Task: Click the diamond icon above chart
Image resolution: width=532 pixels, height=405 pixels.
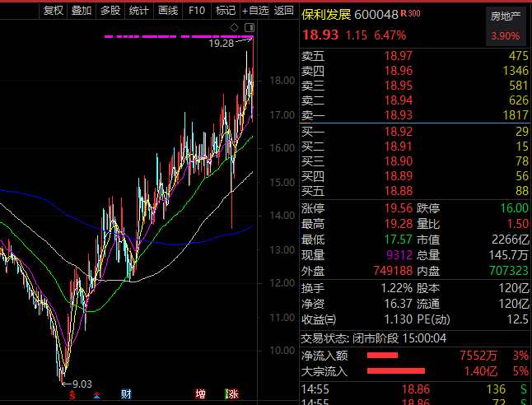Action: click(x=234, y=27)
